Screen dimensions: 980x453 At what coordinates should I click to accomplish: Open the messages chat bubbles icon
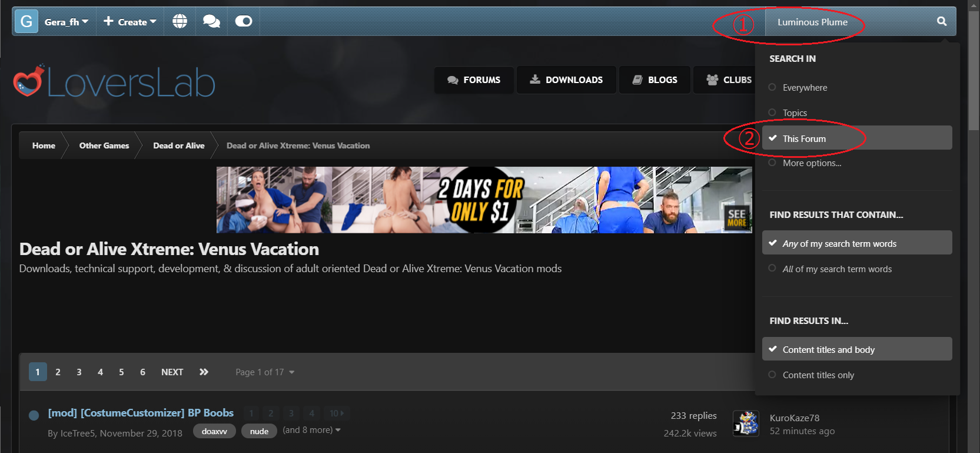coord(211,22)
